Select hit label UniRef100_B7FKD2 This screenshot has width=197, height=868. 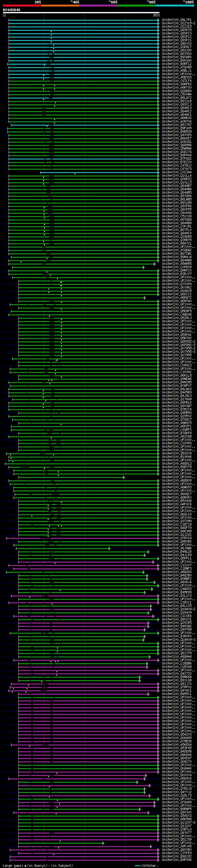[177, 159]
